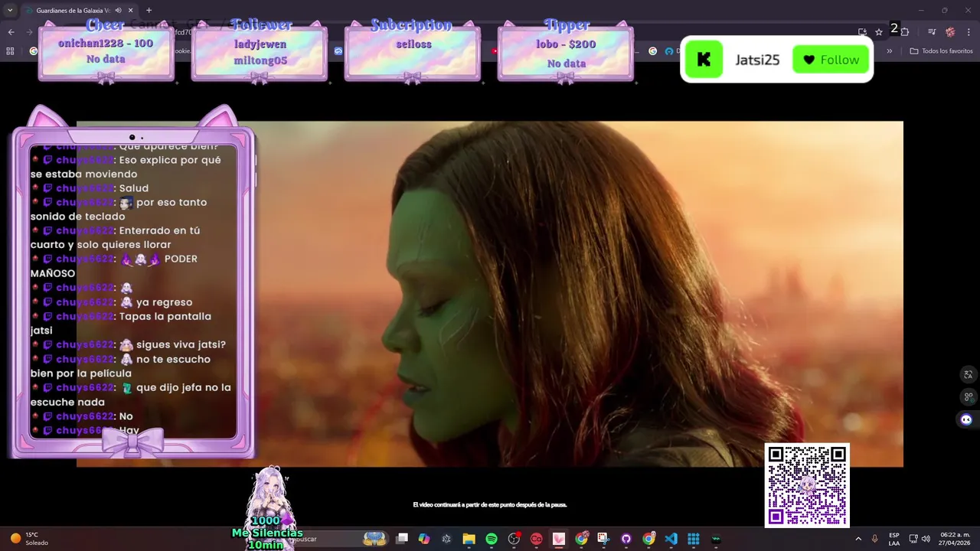The image size is (980, 551).
Task: Click the green Follow button
Action: (x=830, y=60)
